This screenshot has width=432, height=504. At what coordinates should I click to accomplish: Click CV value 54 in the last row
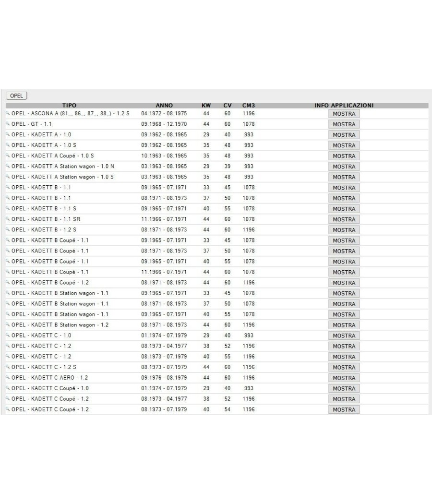[227, 409]
